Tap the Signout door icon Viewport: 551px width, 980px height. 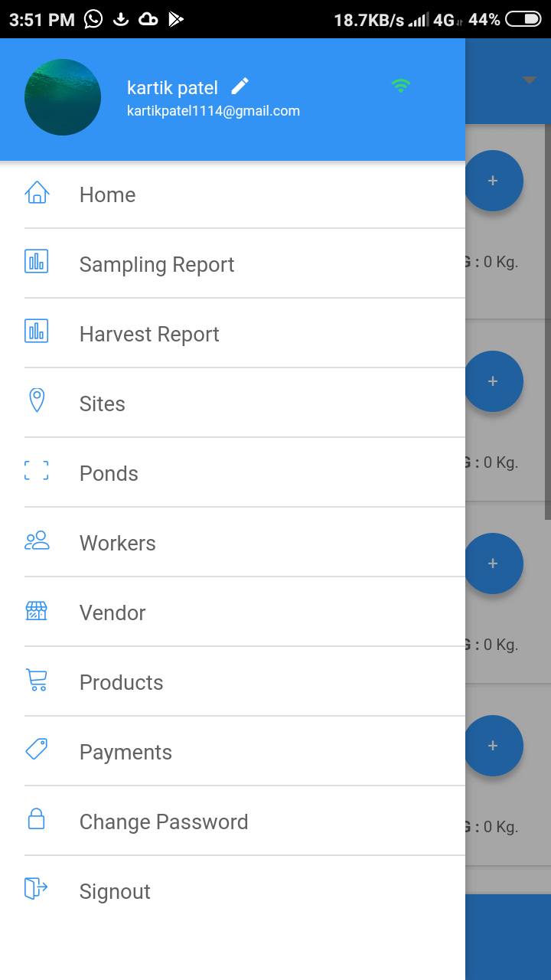pyautogui.click(x=37, y=888)
